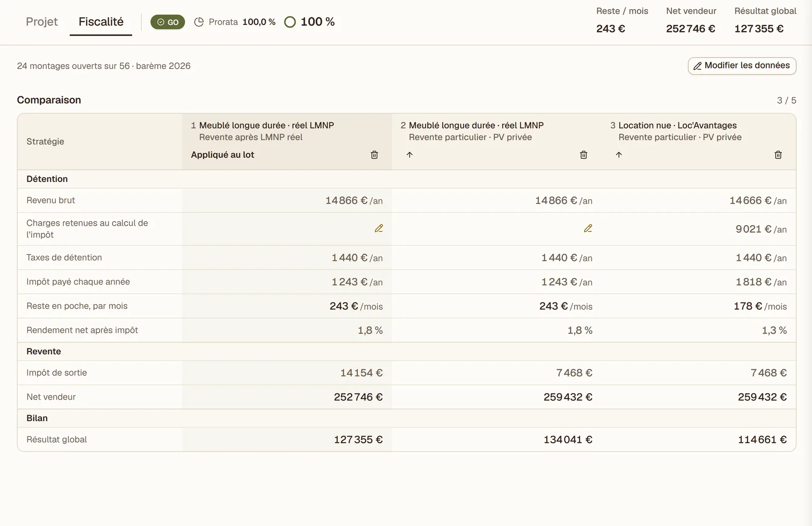Apply strategy 2 using its up arrow

[410, 155]
